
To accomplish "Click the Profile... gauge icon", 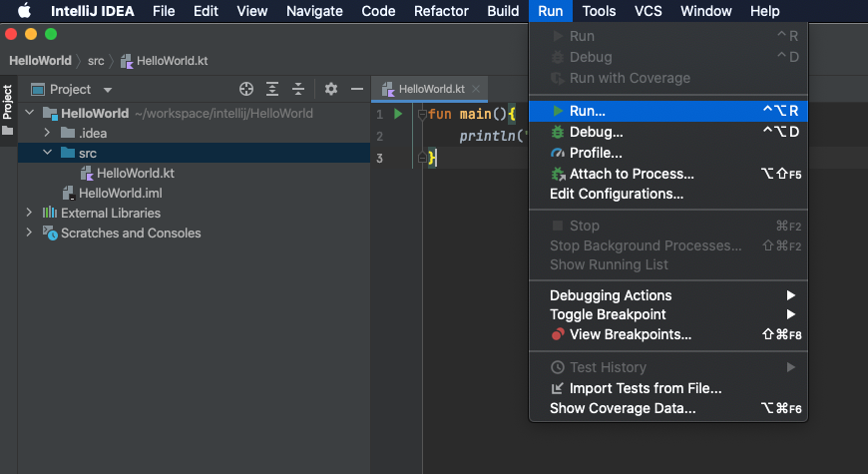I will pyautogui.click(x=558, y=153).
